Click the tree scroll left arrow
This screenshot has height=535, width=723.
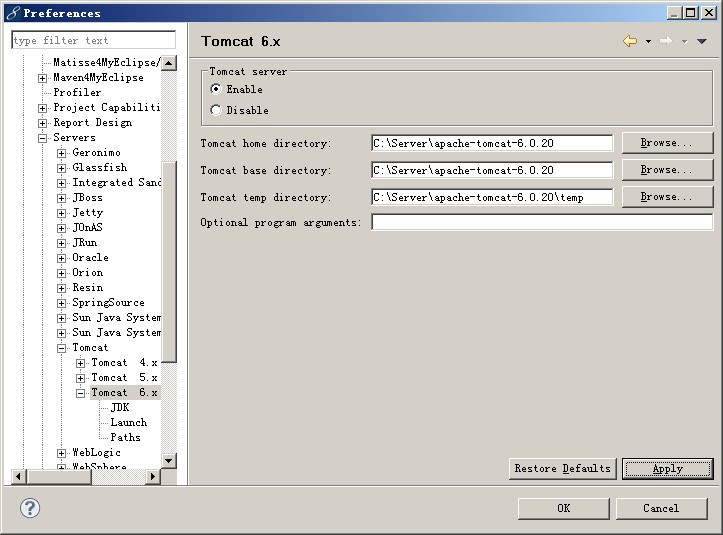(x=18, y=476)
